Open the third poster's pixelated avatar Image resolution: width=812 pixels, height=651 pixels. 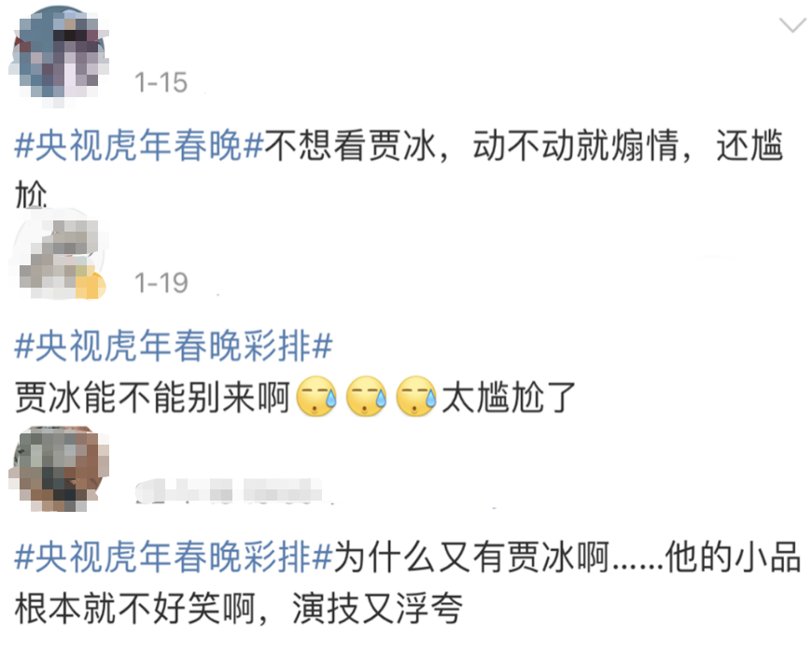59,469
